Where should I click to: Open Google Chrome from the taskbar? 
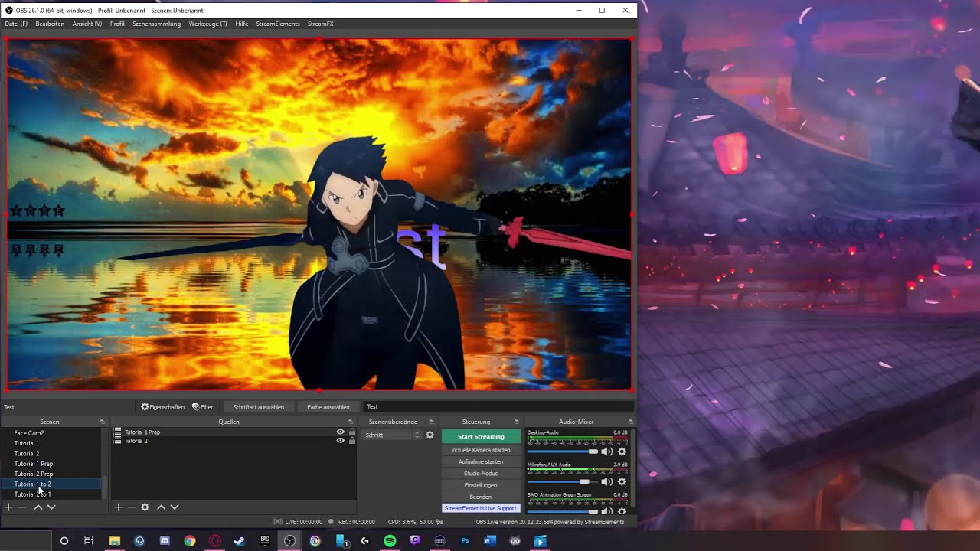189,541
